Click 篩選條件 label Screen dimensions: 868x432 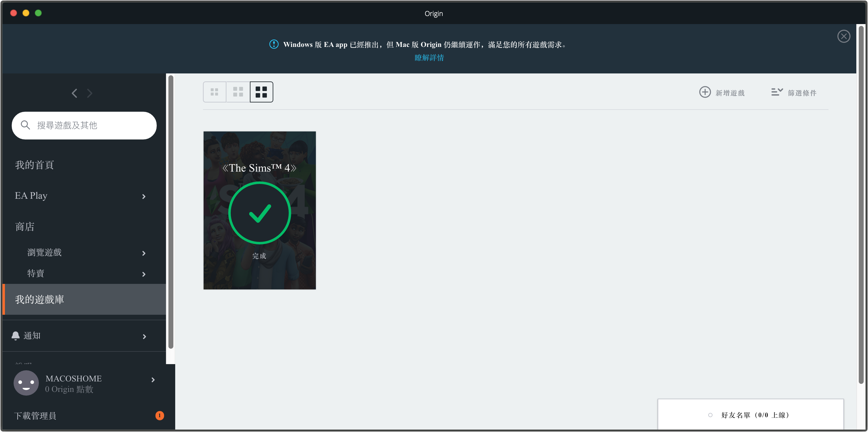[x=802, y=93]
